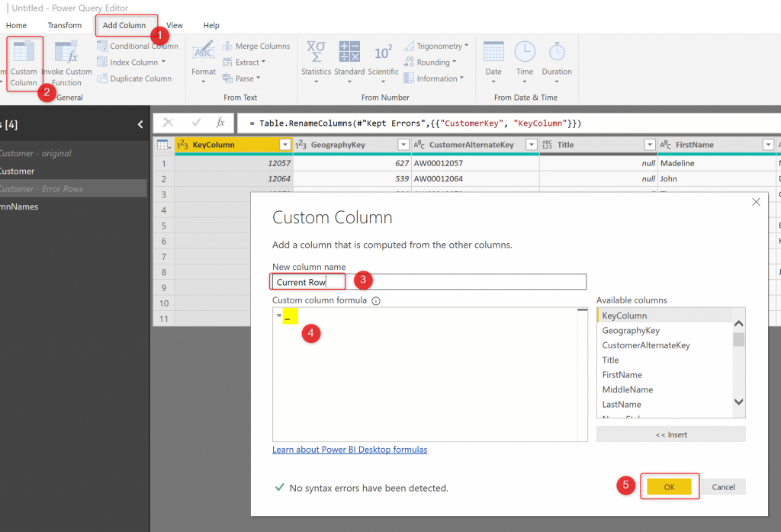Open Learn about Power BI Desktop formulas link
The width and height of the screenshot is (781, 532).
point(349,450)
